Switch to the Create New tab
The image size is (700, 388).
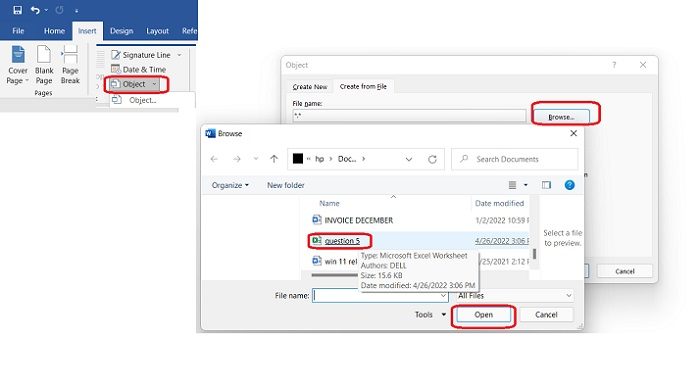[x=310, y=87]
